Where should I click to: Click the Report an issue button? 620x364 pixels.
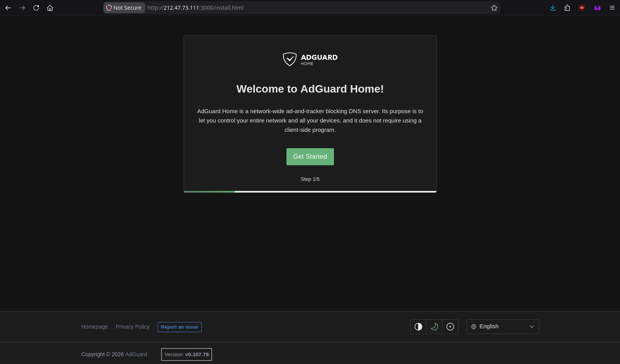[179, 327]
